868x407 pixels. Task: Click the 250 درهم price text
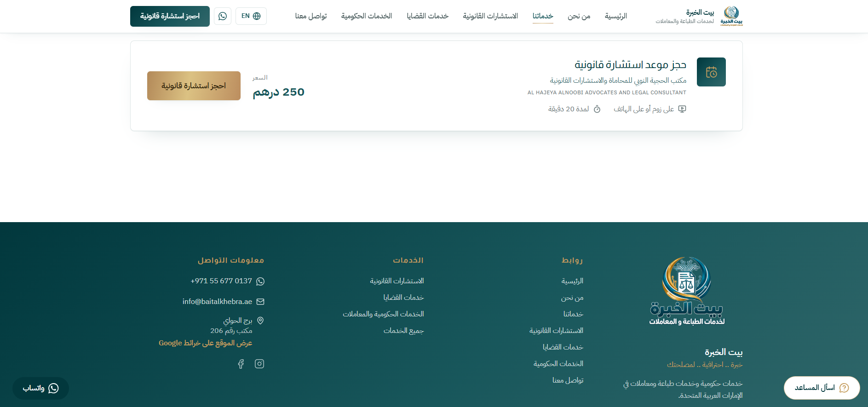click(x=278, y=92)
